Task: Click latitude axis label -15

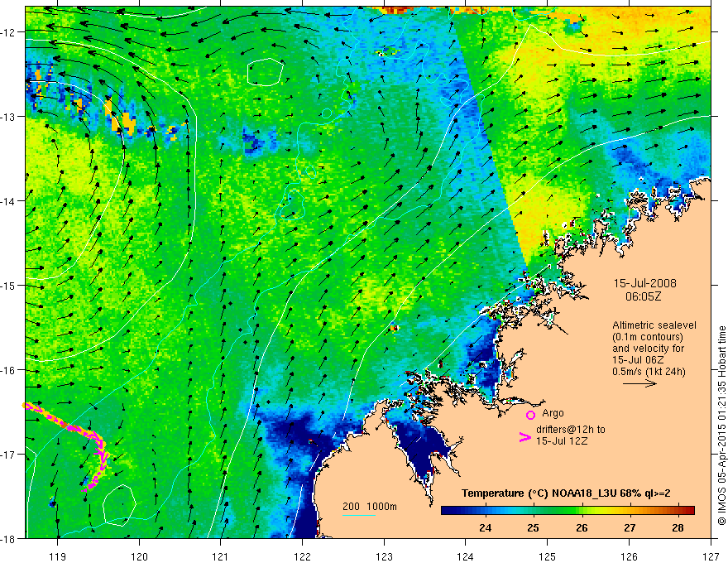Action: 10,285
